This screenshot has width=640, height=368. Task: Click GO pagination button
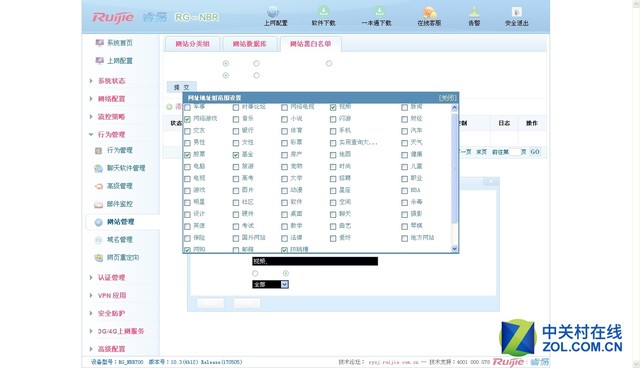coord(535,152)
